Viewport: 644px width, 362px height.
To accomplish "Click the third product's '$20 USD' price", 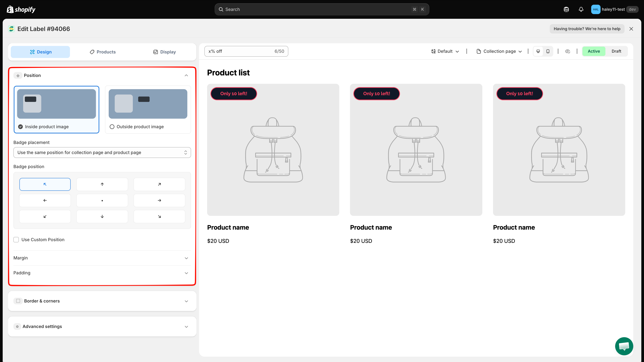I will (x=504, y=241).
